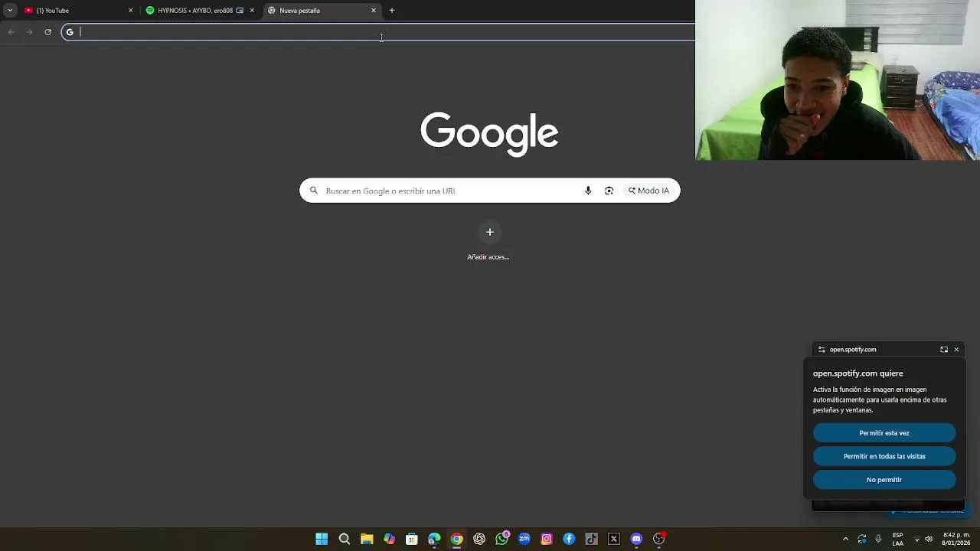Image resolution: width=980 pixels, height=551 pixels.
Task: Close the HYPNOSIS Spotify tab
Action: 252,10
